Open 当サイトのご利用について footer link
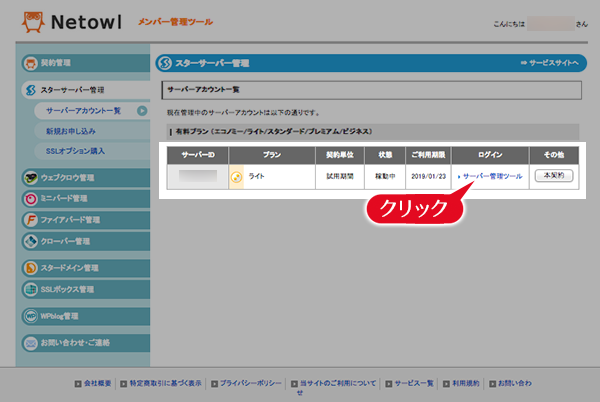Viewport: 600px width, 402px height. click(x=338, y=383)
